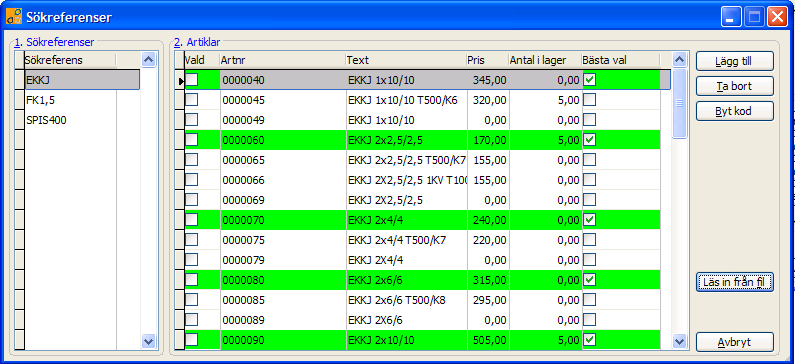Click article number 0000049
This screenshot has height=364, width=795.
coord(243,120)
